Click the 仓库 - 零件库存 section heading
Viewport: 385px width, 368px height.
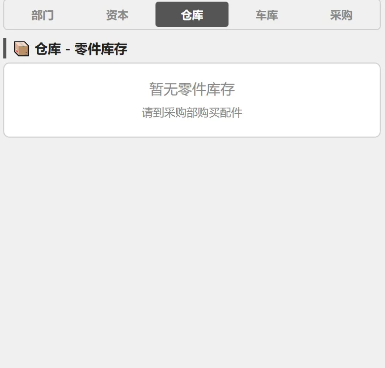pyautogui.click(x=81, y=49)
